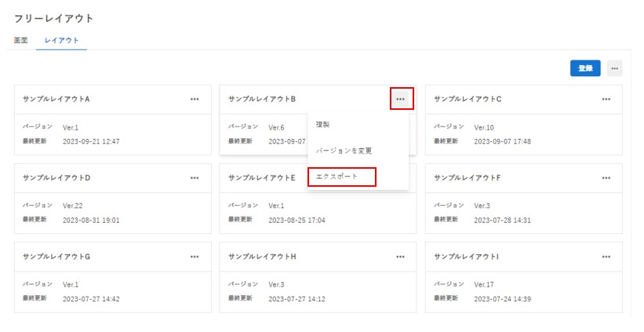This screenshot has width=644, height=332.
Task: Open the more menu for サンプルレイアウトF
Action: [x=606, y=178]
